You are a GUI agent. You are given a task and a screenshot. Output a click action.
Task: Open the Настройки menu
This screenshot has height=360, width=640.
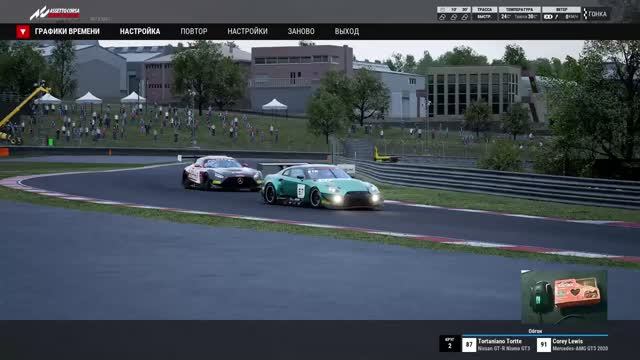(x=247, y=31)
